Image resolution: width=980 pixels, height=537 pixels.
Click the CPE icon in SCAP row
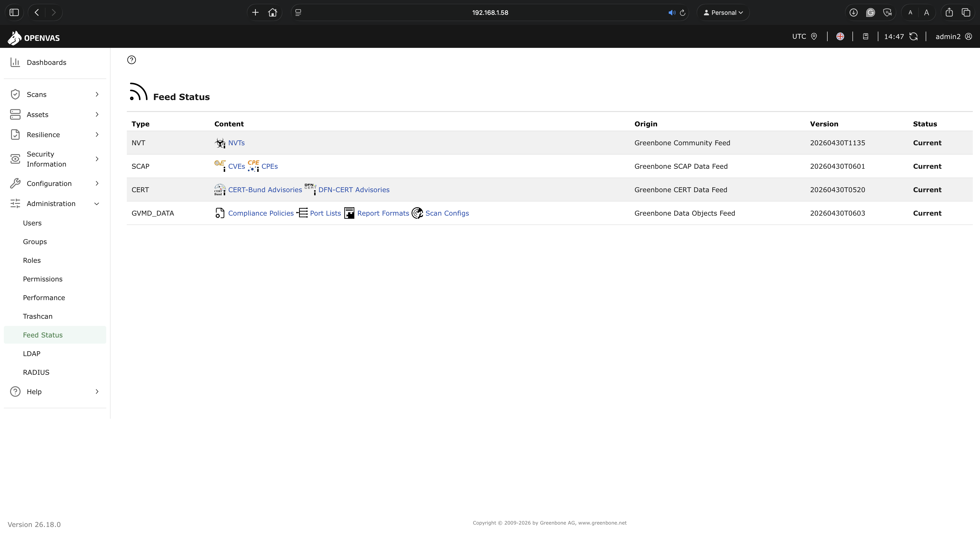coord(253,166)
